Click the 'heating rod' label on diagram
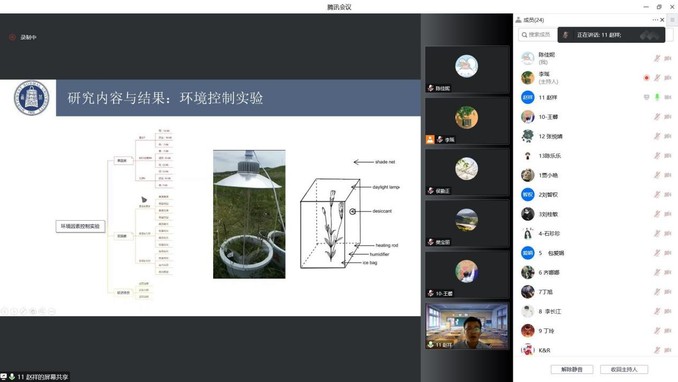Image resolution: width=678 pixels, height=382 pixels. tap(387, 245)
